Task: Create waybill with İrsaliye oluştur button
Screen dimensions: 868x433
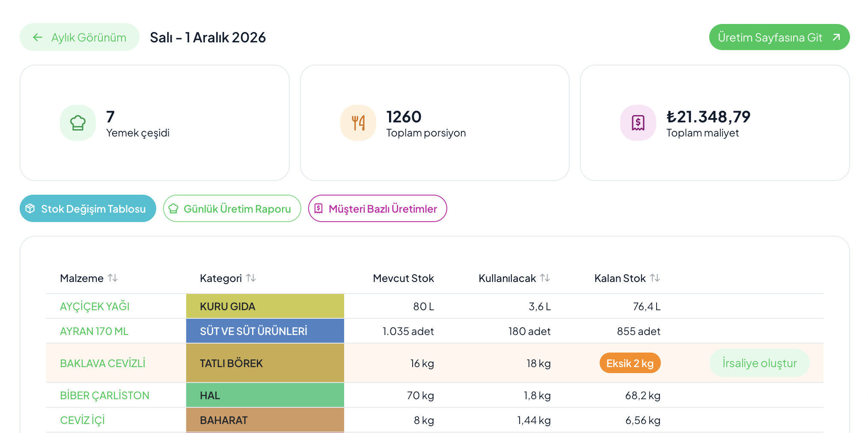Action: [x=760, y=363]
